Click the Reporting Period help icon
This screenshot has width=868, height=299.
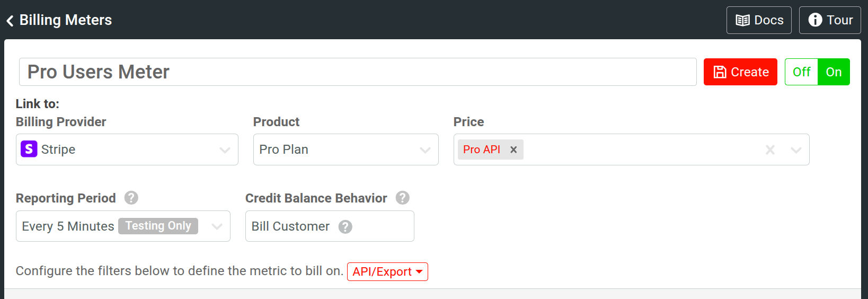(x=131, y=198)
